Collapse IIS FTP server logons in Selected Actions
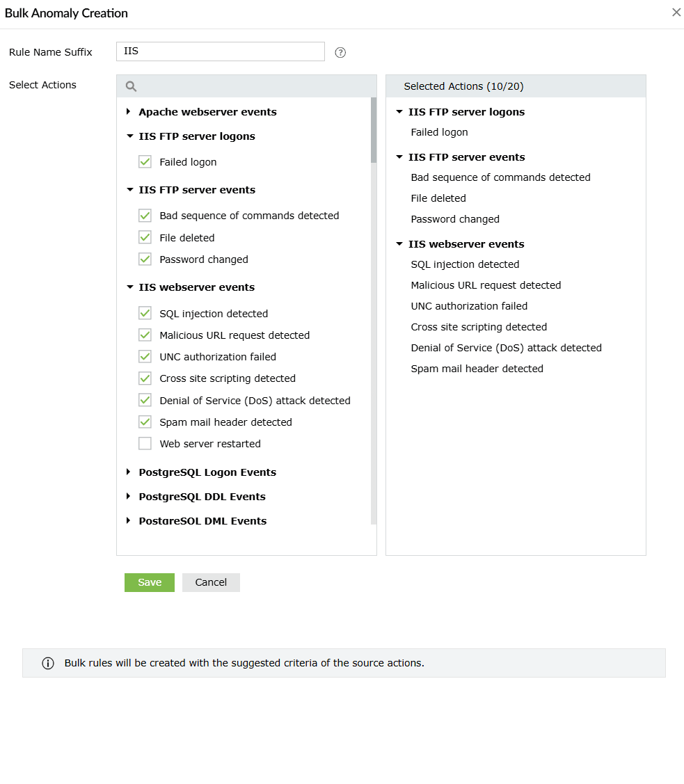Viewport: 684px width, 784px height. pos(399,112)
